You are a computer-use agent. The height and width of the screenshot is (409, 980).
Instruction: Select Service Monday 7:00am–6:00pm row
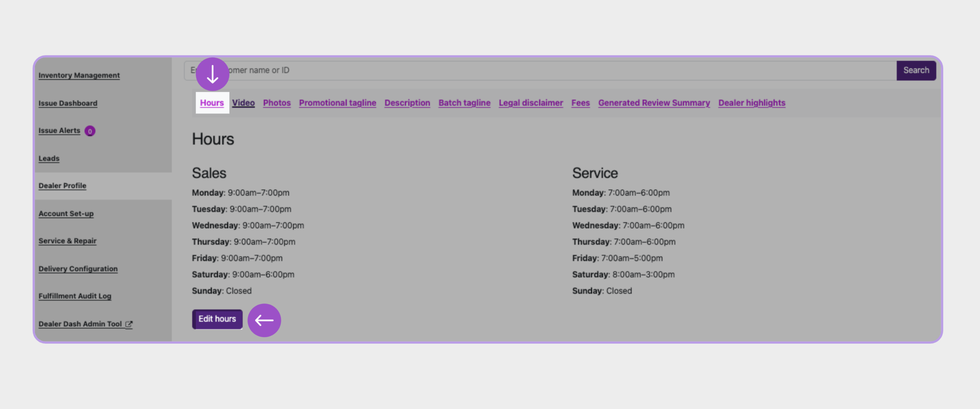(621, 193)
